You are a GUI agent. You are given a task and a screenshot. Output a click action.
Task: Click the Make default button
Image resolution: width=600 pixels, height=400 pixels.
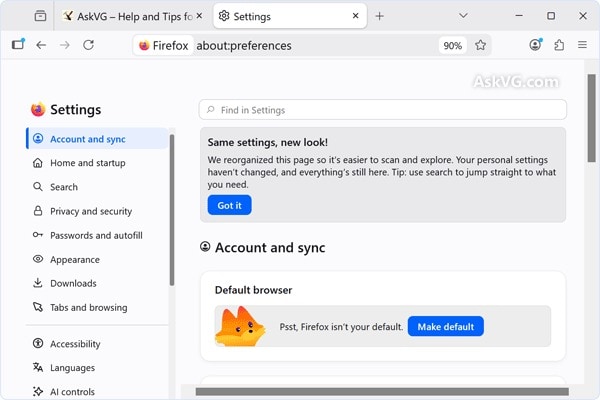coord(446,327)
